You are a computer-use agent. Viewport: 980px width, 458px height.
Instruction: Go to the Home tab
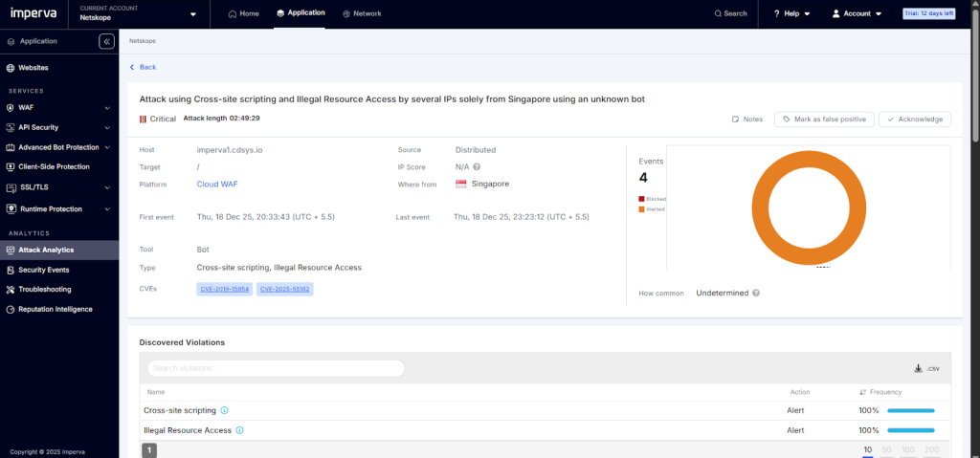click(243, 13)
